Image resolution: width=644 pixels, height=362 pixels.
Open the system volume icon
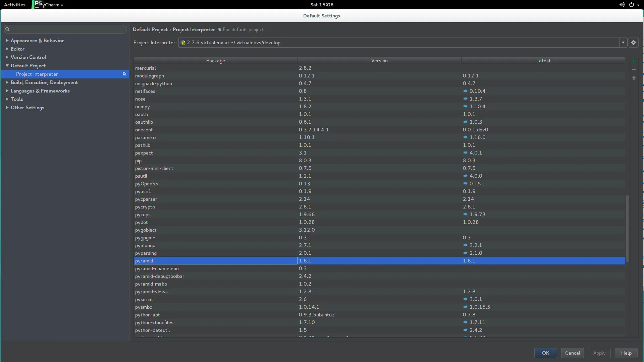(622, 5)
